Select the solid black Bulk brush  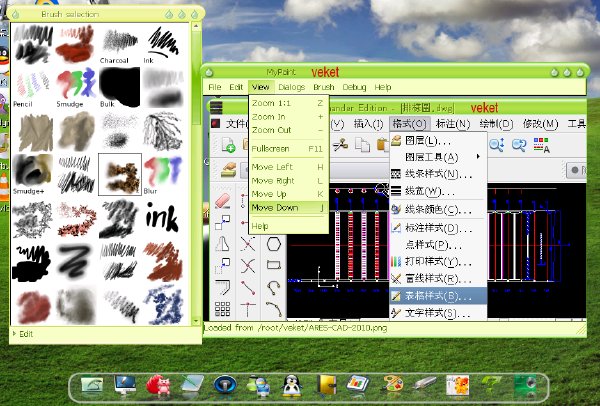[x=120, y=86]
